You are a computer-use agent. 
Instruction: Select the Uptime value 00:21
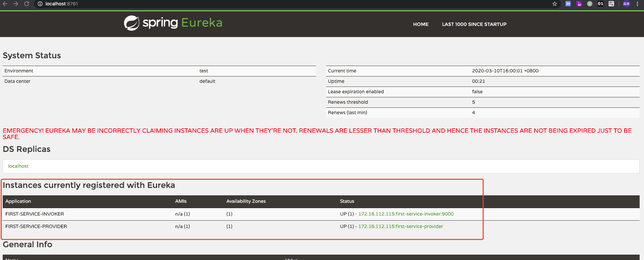tap(479, 81)
